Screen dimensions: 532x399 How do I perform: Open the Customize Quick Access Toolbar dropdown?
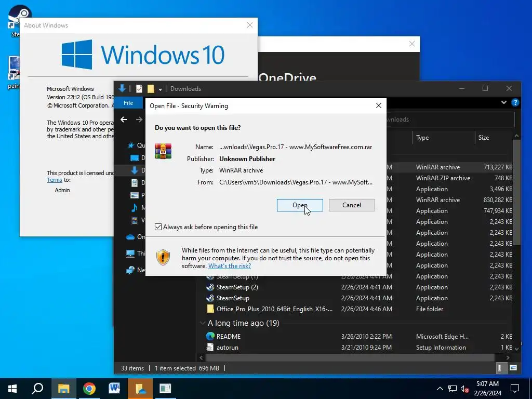(x=160, y=89)
